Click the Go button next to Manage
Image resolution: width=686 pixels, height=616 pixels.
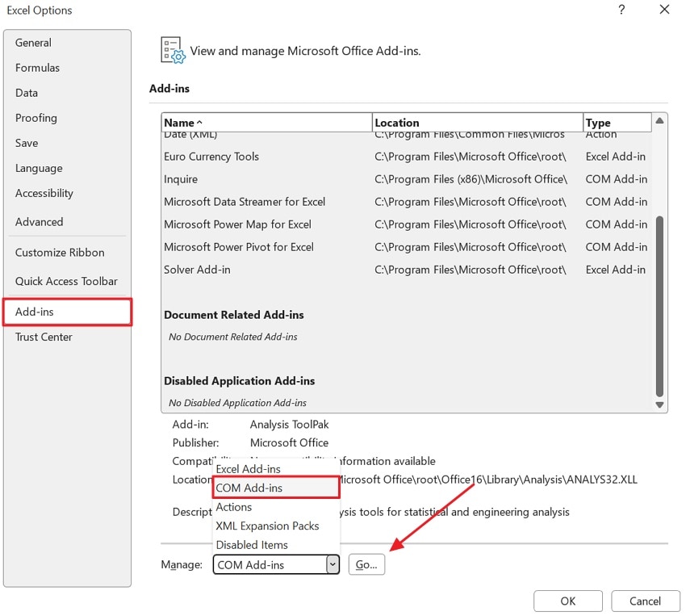pos(366,564)
